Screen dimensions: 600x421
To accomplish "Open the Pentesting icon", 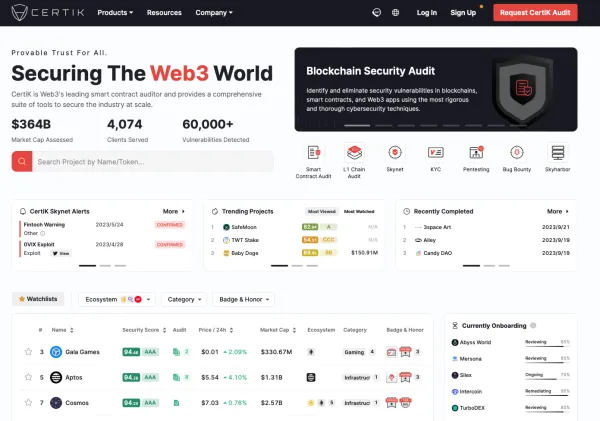I will [x=476, y=153].
